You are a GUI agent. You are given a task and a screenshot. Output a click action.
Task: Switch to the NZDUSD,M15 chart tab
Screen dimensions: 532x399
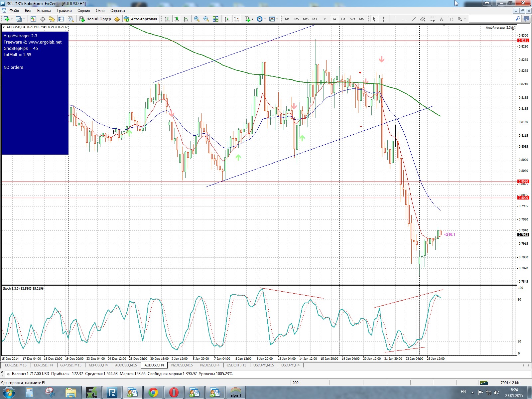(182, 365)
